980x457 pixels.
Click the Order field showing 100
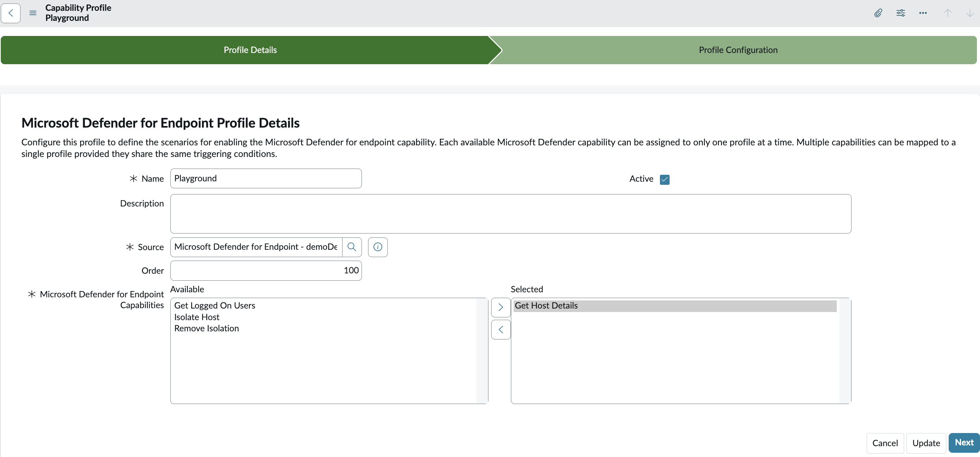tap(266, 271)
